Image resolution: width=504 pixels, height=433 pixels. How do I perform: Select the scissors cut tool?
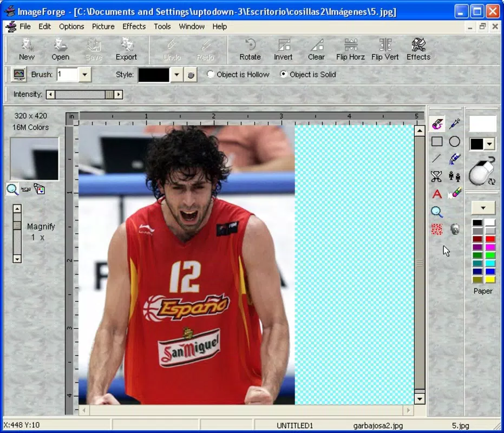point(436,176)
